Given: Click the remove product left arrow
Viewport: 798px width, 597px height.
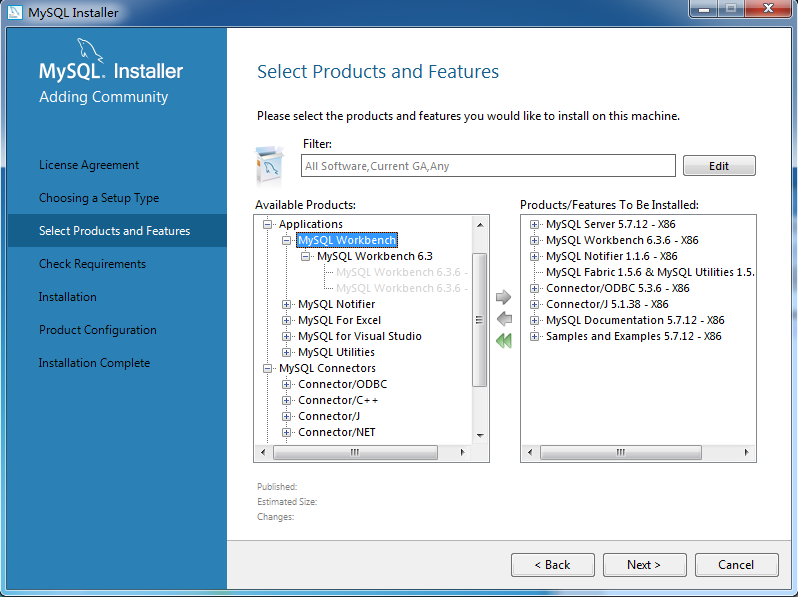Looking at the screenshot, I should click(504, 319).
